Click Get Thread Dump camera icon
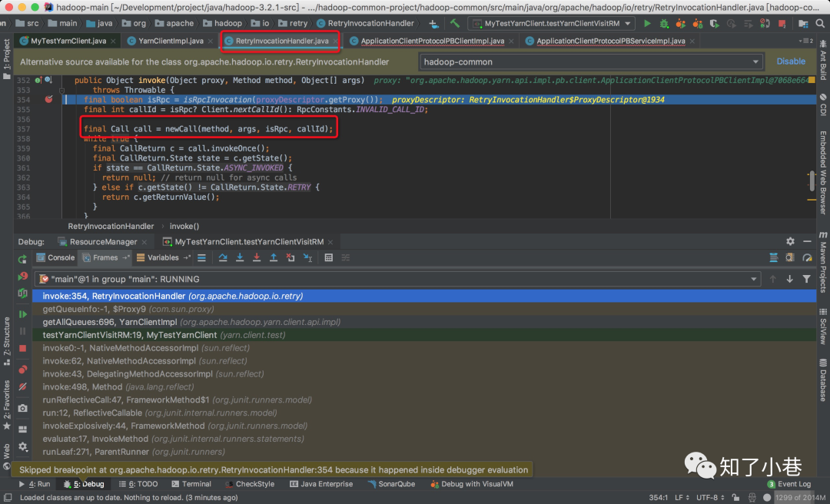Screen dimensions: 830x504 (x=23, y=408)
